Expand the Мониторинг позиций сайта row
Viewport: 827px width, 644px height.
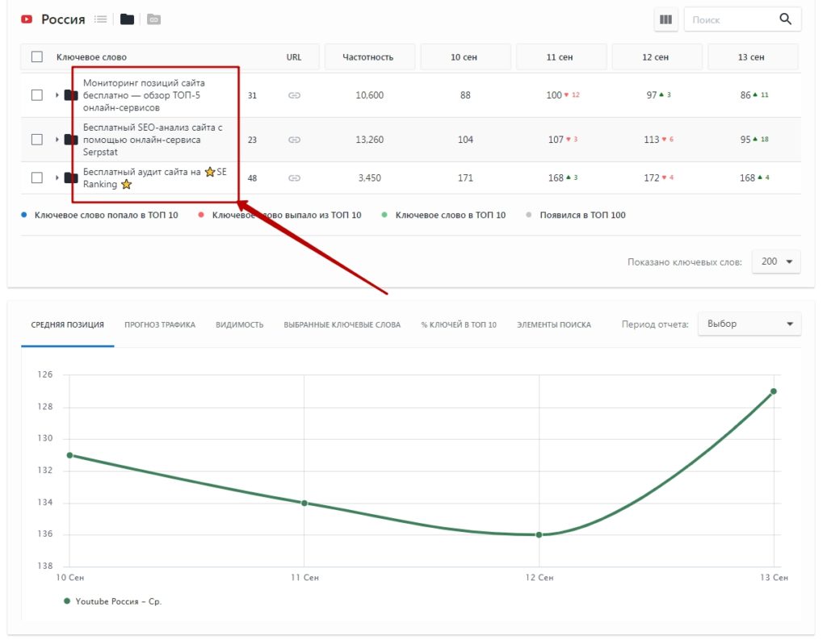click(x=57, y=95)
